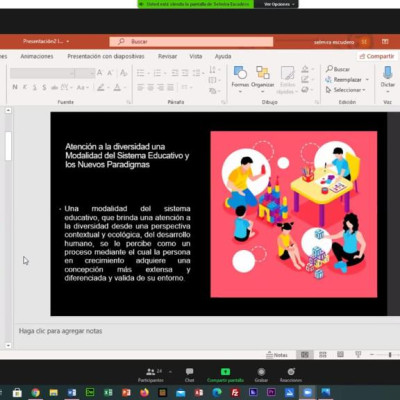Expand the Reemplazar dropdown arrow

click(367, 80)
